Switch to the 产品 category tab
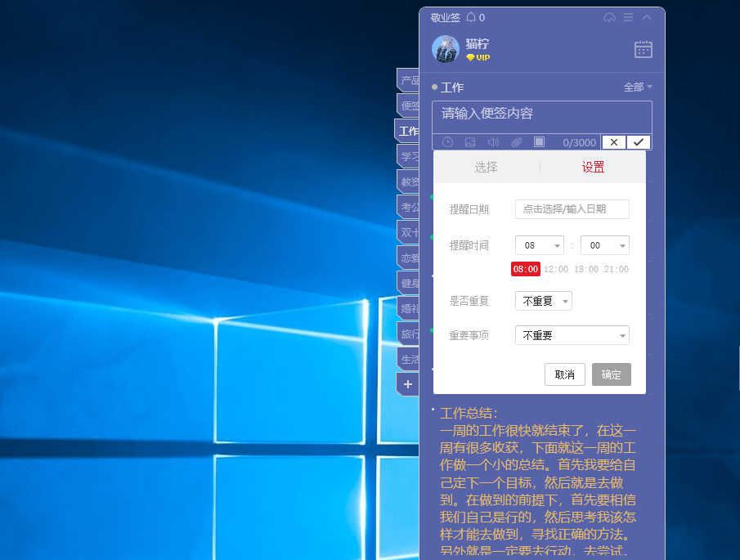This screenshot has height=560, width=740. [x=409, y=81]
